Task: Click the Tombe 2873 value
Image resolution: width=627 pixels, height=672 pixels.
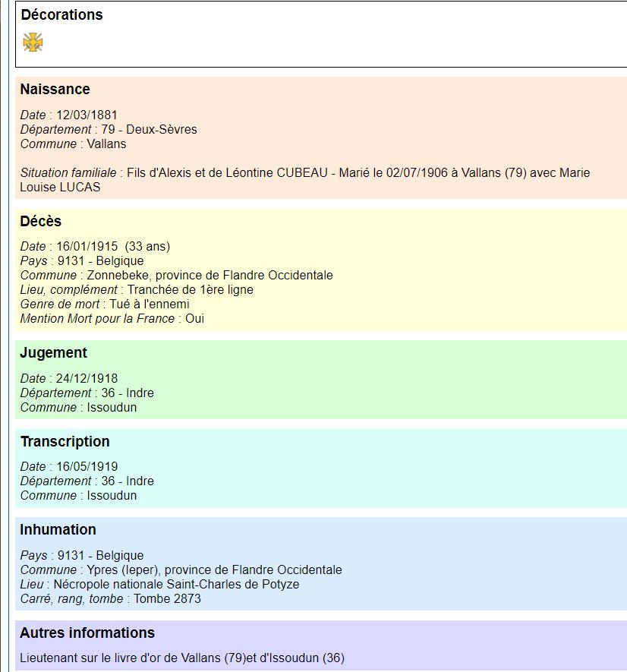Action: coord(167,598)
